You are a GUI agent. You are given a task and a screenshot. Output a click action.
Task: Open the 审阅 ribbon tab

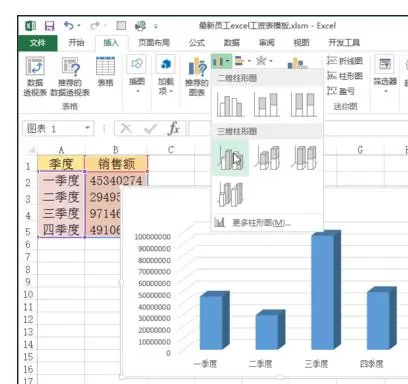click(267, 43)
